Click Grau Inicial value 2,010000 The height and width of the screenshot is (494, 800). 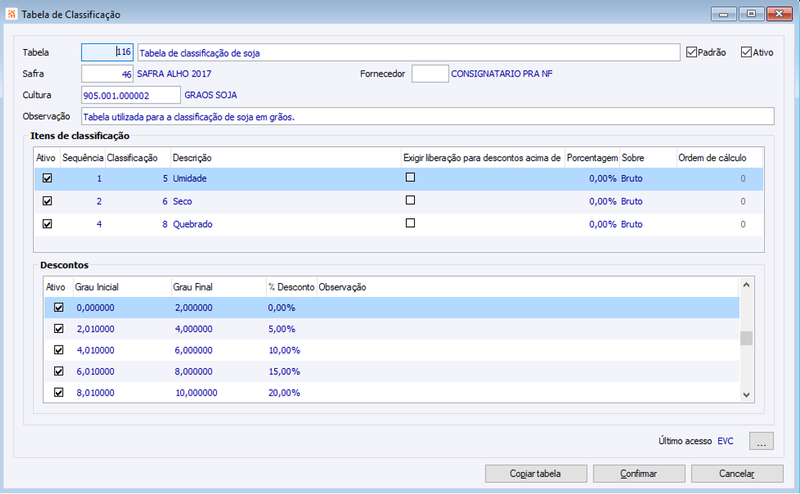[x=95, y=329]
